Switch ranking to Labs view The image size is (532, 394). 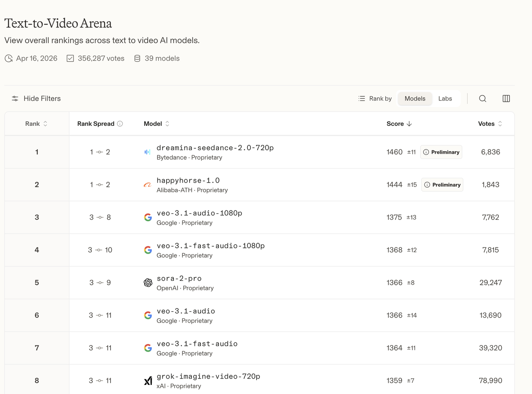point(445,98)
